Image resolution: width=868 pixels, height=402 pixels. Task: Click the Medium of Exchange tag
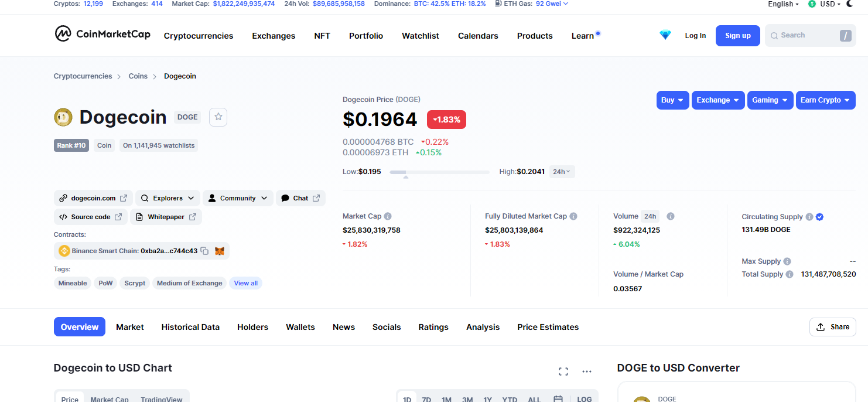(190, 283)
